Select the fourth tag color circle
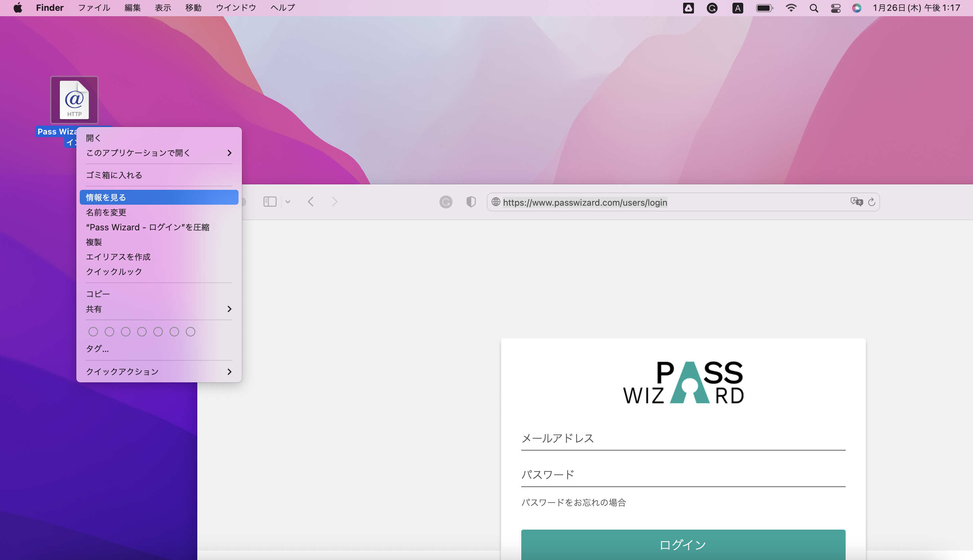The image size is (973, 560). coord(142,332)
